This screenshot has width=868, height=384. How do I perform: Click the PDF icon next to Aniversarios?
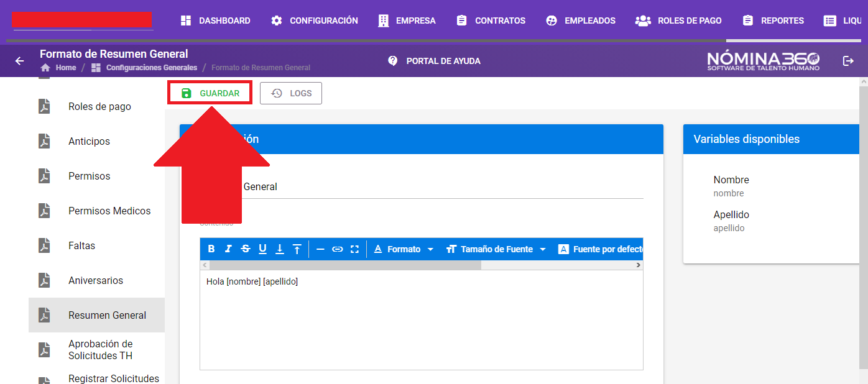[44, 280]
